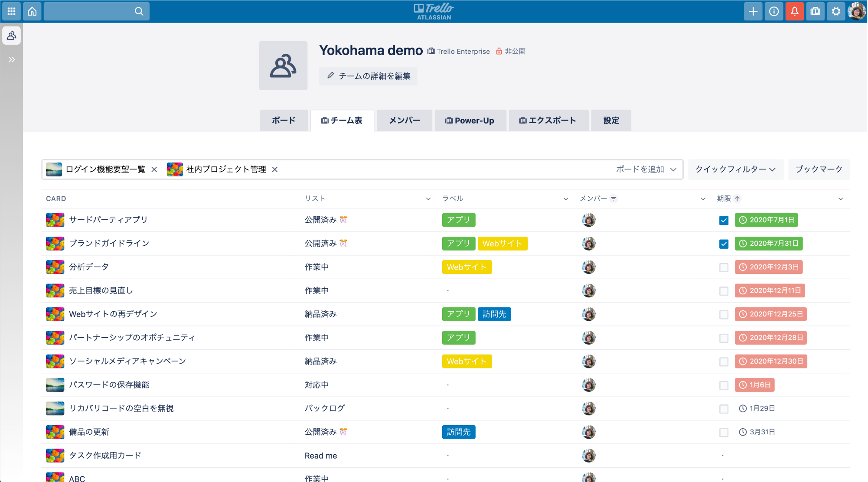The width and height of the screenshot is (868, 482).
Task: Switch to the メンバー tab
Action: coord(404,120)
